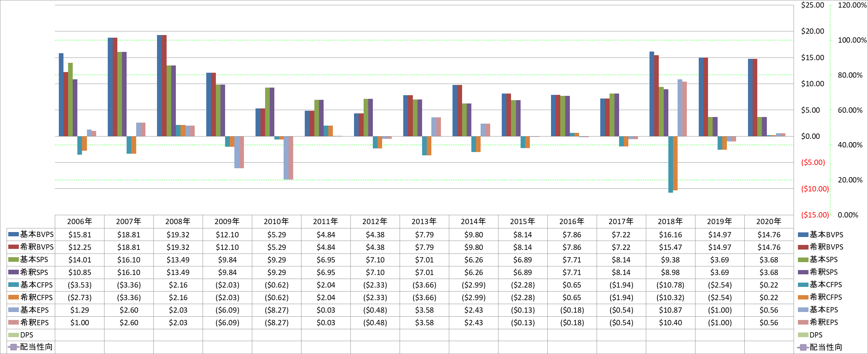The image size is (868, 354).
Task: Click the 基本CFPS cell ($3.66) for 2013年
Action: coord(424,285)
